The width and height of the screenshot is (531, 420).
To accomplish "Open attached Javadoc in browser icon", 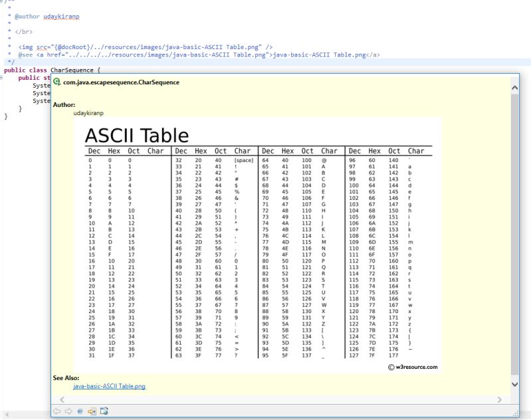I will click(x=104, y=411).
